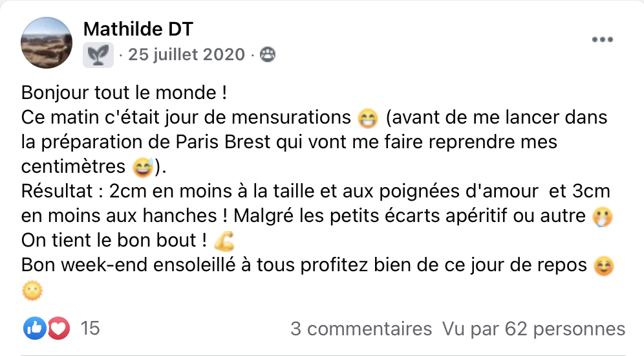The width and height of the screenshot is (644, 356).
Task: Click the sun emoji ending the post
Action: [x=32, y=291]
